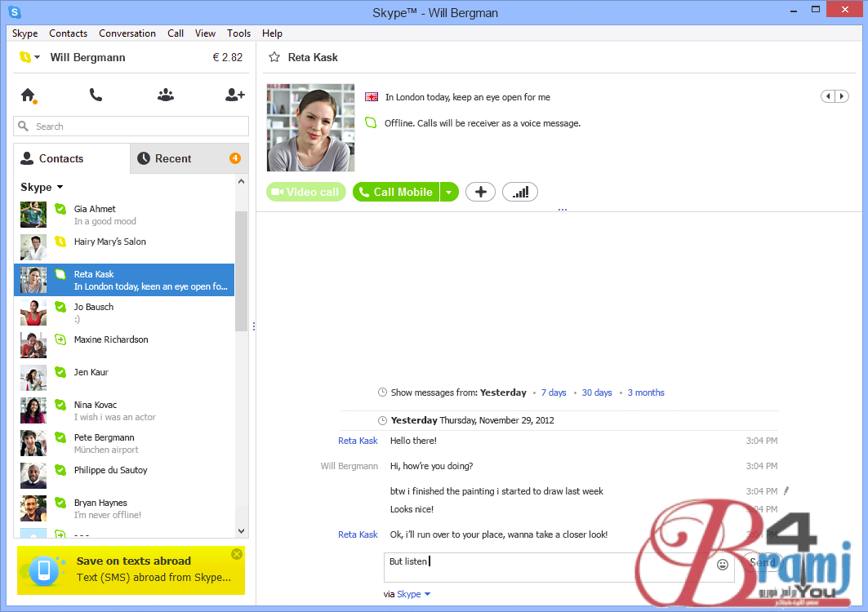Close the Save on texts abroad banner

coord(237,554)
